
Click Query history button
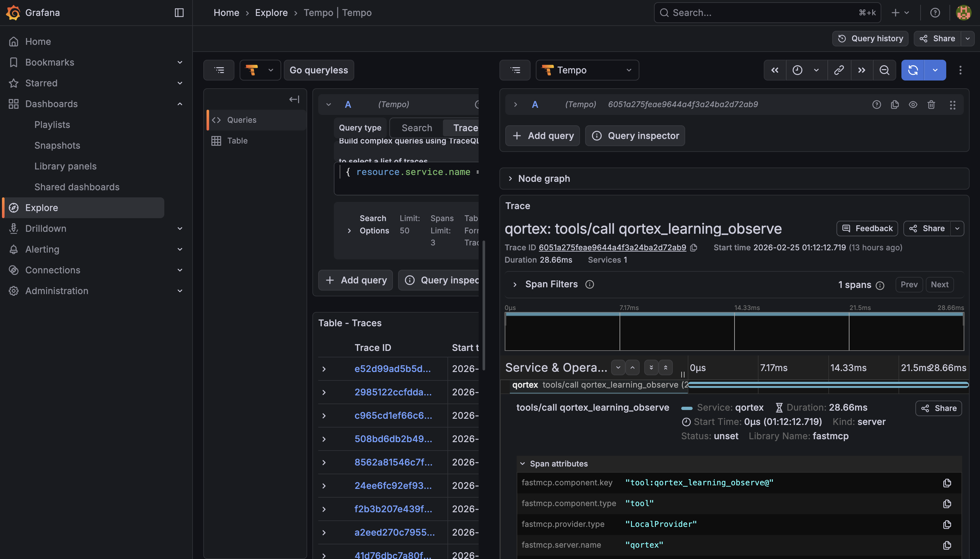pos(870,38)
